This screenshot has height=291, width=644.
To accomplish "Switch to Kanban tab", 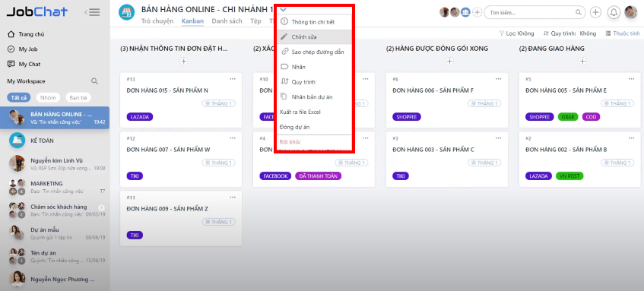I will (x=192, y=21).
